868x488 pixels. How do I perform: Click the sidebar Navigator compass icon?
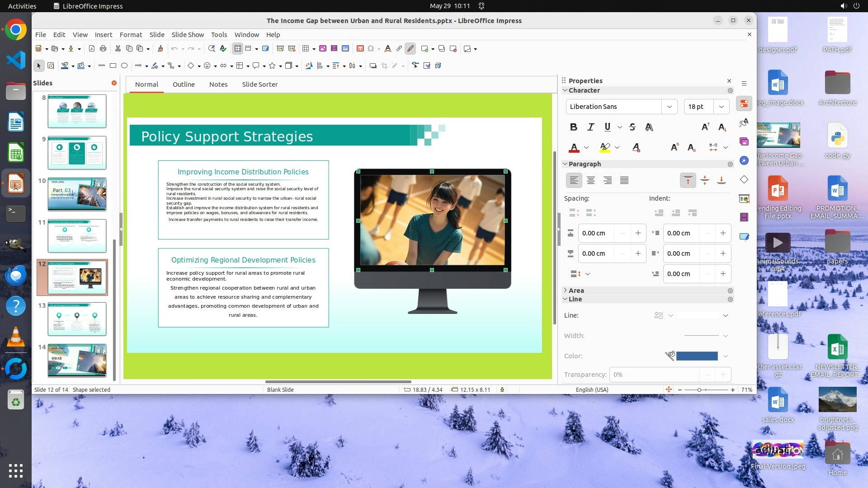tap(744, 161)
